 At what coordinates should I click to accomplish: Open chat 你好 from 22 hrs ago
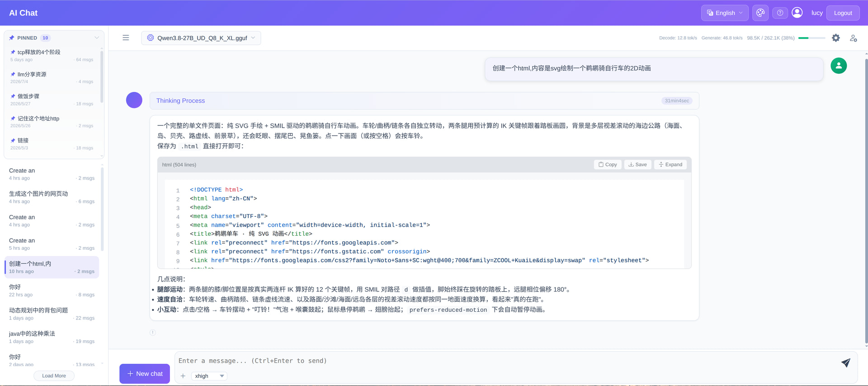pyautogui.click(x=52, y=291)
